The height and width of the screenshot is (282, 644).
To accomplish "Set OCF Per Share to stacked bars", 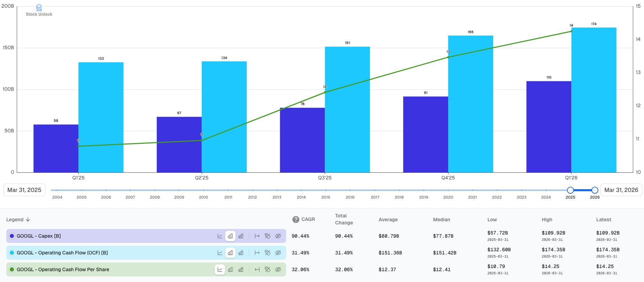I will tap(241, 269).
